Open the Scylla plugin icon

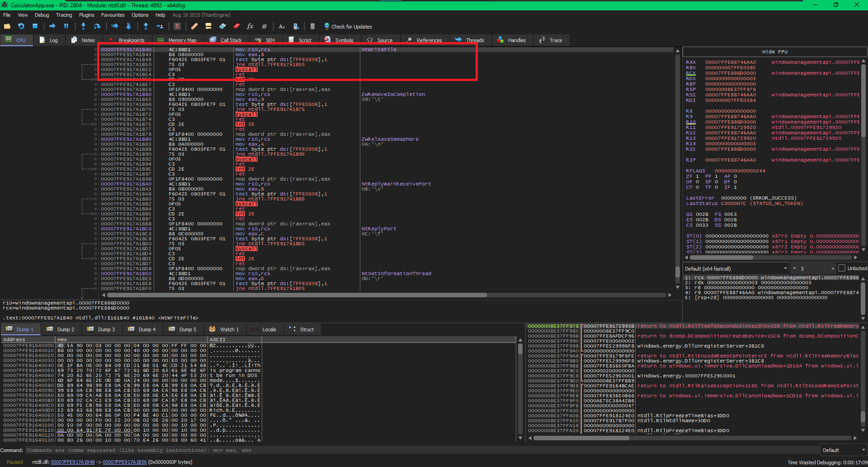click(177, 26)
